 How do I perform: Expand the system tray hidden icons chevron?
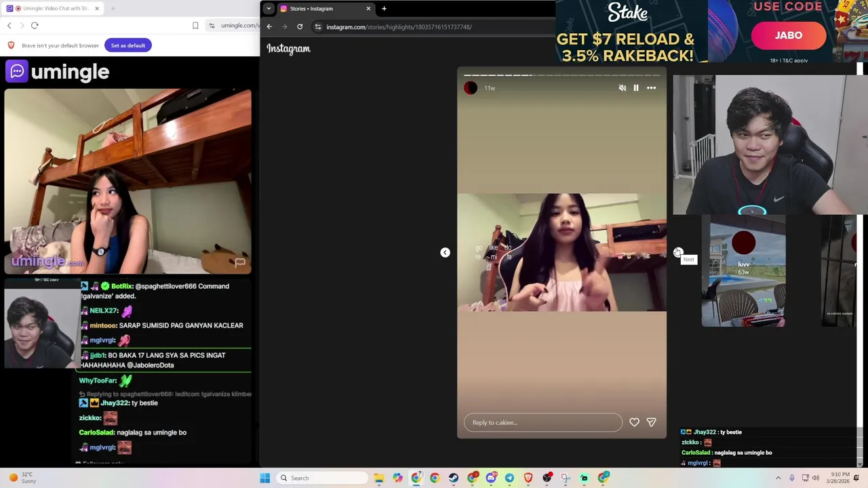tap(778, 478)
